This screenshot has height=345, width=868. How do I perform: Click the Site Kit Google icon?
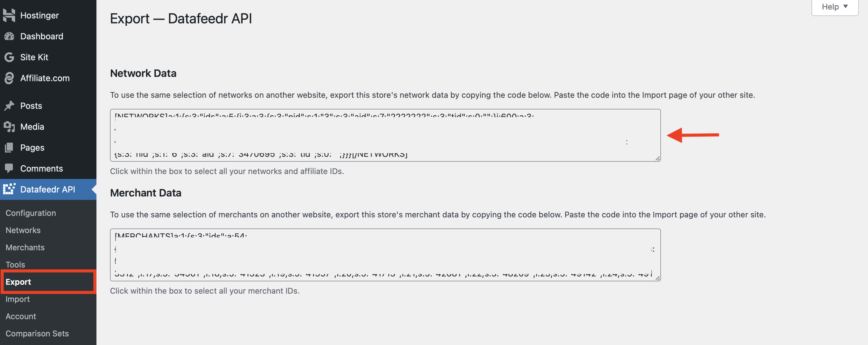9,57
